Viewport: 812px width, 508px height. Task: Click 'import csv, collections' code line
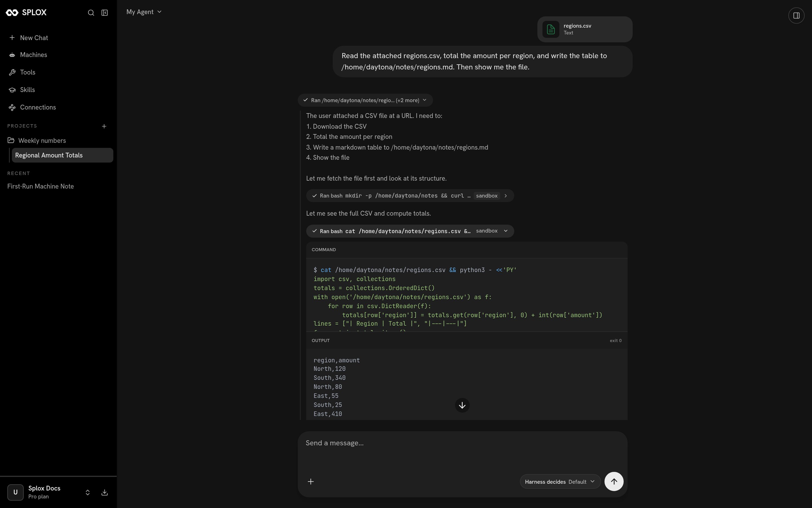click(354, 279)
